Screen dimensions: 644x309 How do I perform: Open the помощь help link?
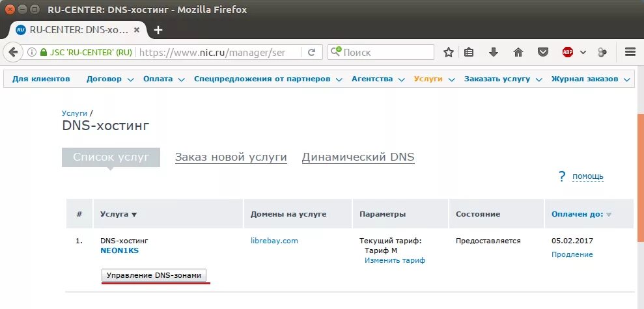(x=588, y=176)
